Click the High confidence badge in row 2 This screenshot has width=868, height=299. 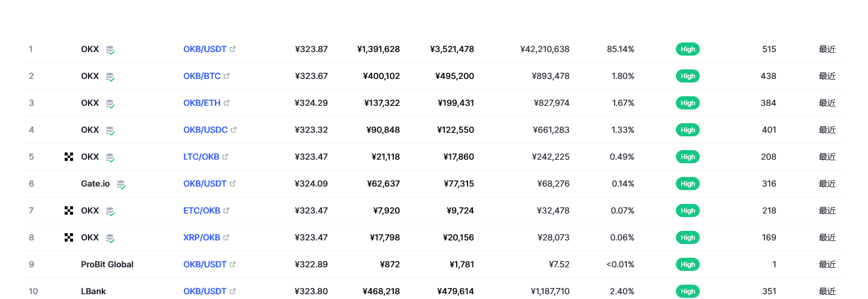point(688,76)
